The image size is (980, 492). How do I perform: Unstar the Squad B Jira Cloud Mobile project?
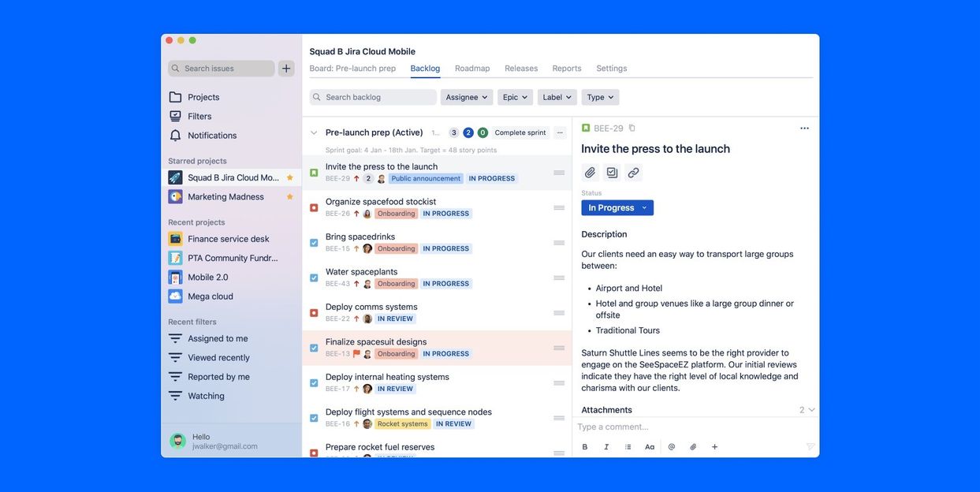point(289,178)
